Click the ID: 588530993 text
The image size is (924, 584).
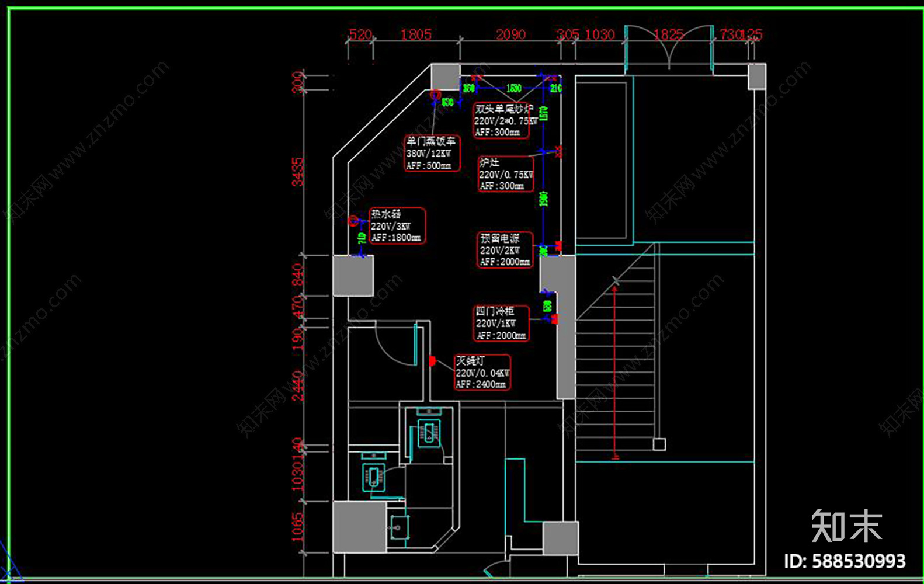[x=845, y=561]
